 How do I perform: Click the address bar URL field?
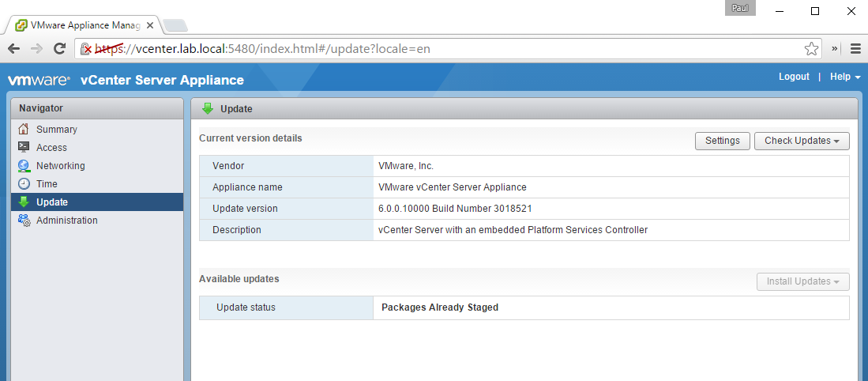coord(447,49)
